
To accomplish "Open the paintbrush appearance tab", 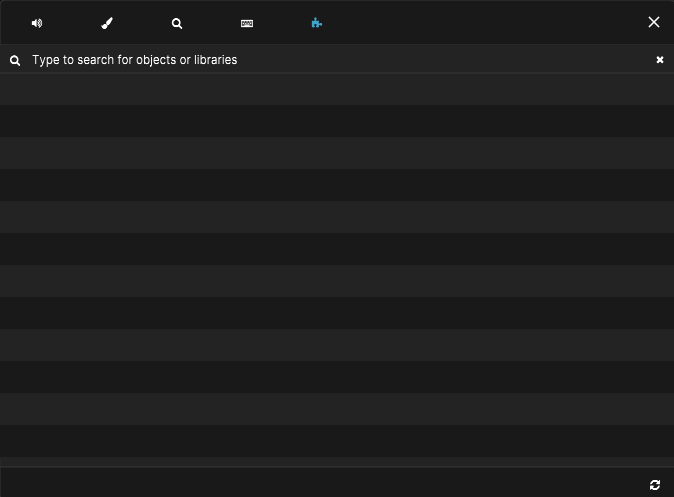I will point(107,23).
